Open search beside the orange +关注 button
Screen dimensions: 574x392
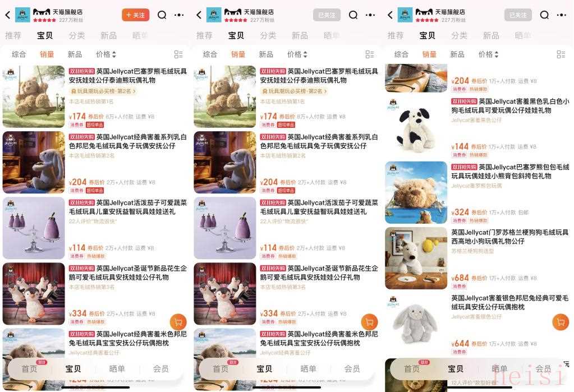click(x=162, y=15)
